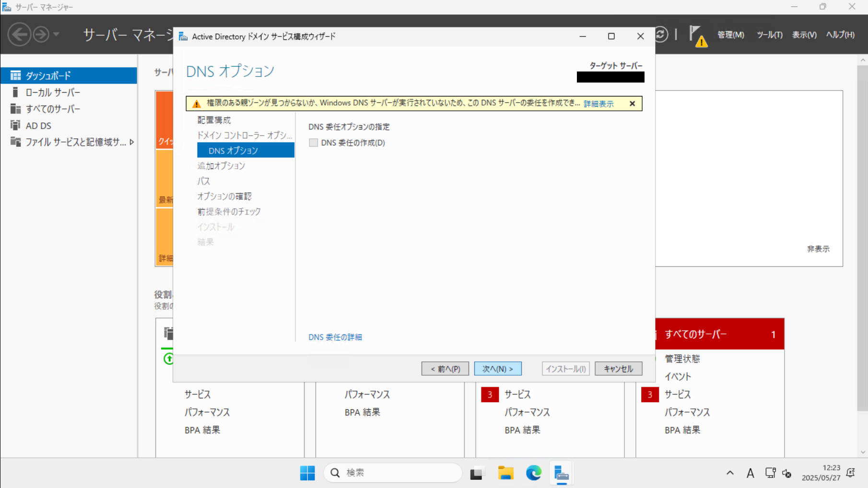The height and width of the screenshot is (488, 868).
Task: Open サービス in the first tile
Action: (x=198, y=394)
